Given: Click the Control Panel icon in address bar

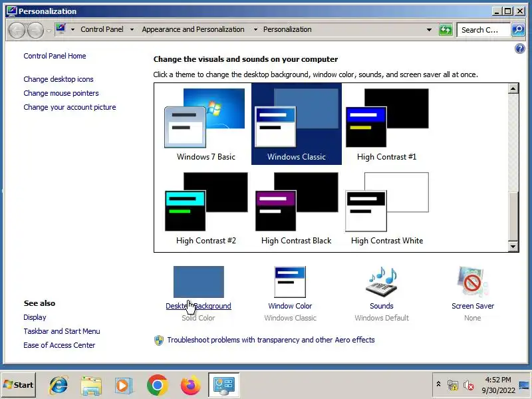Looking at the screenshot, I should (61, 29).
